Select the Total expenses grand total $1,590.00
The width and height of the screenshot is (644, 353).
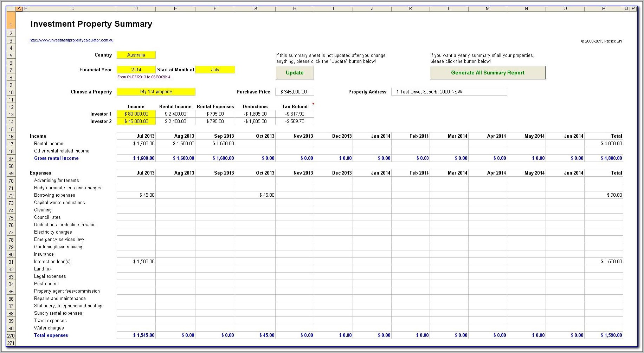604,335
